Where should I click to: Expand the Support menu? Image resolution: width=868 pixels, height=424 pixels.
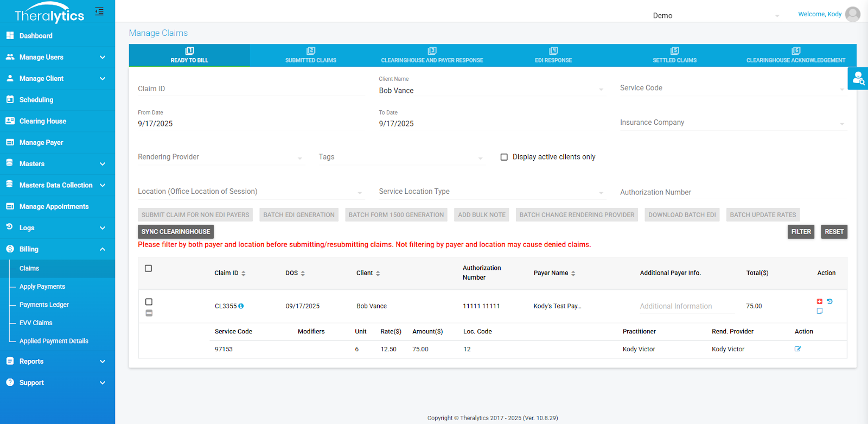tap(58, 382)
